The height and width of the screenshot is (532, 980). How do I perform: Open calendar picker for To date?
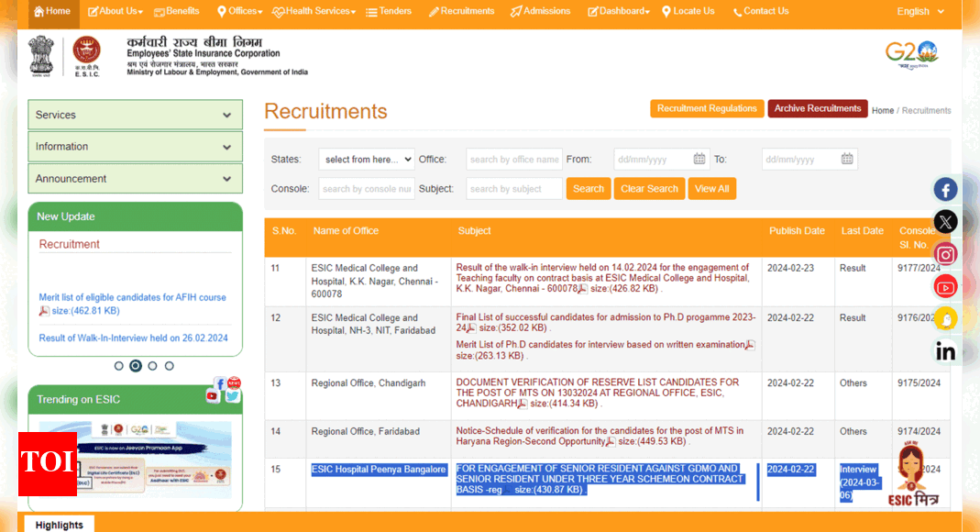click(x=846, y=159)
